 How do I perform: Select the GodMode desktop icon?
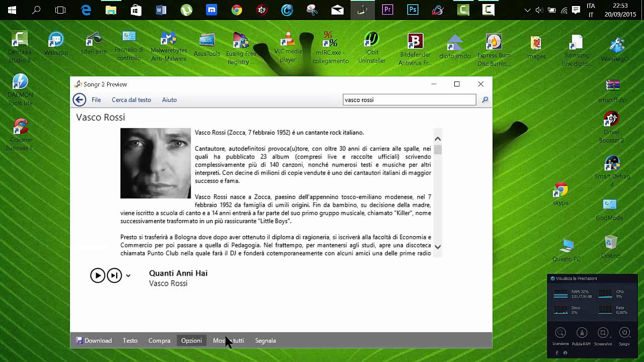[x=610, y=210]
